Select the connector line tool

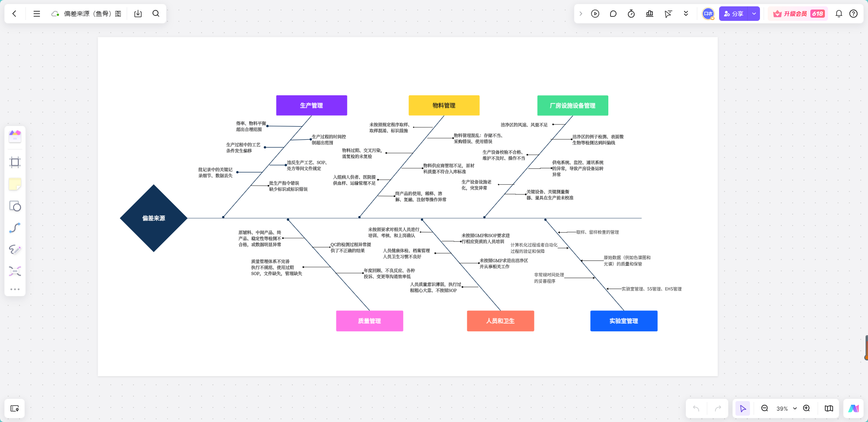(x=15, y=228)
